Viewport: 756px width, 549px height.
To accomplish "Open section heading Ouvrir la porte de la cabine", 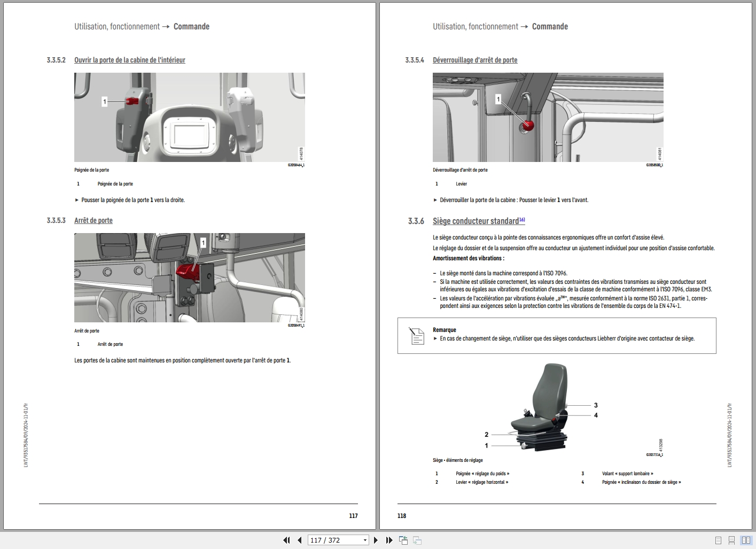I will [129, 60].
